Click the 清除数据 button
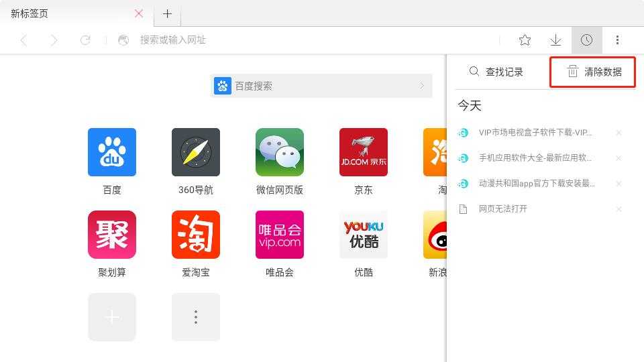The height and width of the screenshot is (362, 644). tap(593, 72)
